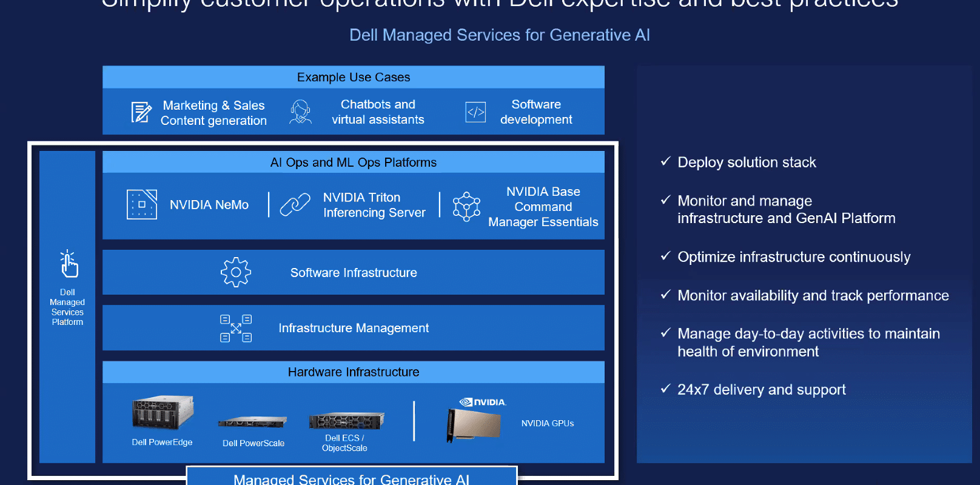Click the checkmark beside 24x7 delivery and support

coord(665,389)
